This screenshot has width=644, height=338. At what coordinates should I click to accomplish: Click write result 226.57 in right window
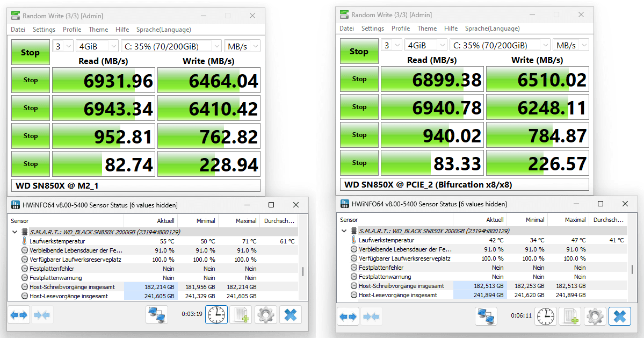point(538,163)
